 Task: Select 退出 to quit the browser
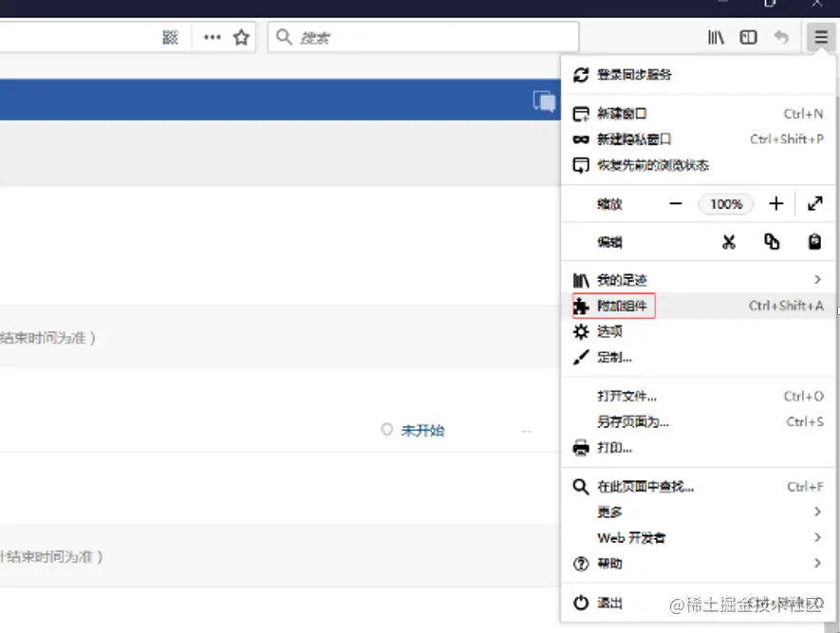click(x=698, y=603)
